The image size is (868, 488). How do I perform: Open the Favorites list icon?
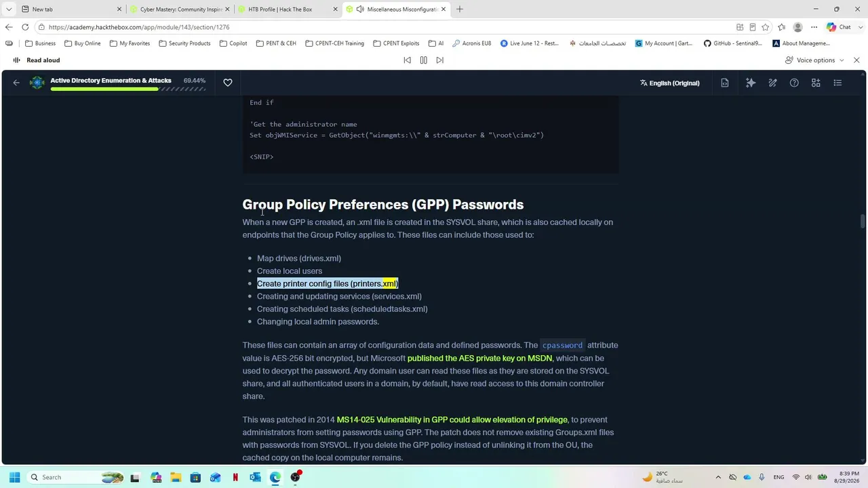click(x=782, y=27)
